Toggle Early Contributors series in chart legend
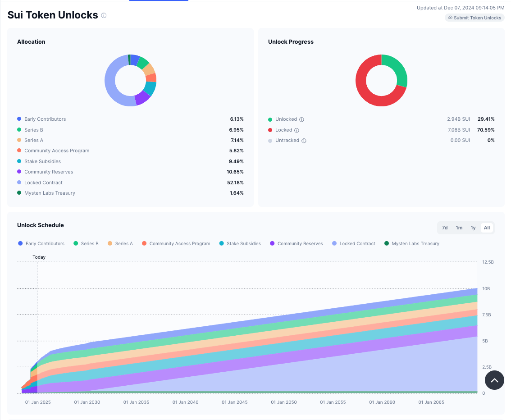The image size is (511, 420). click(41, 243)
